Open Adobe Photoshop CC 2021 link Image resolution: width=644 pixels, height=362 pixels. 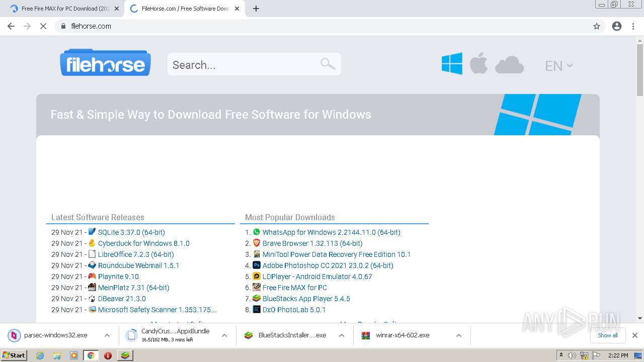(328, 265)
